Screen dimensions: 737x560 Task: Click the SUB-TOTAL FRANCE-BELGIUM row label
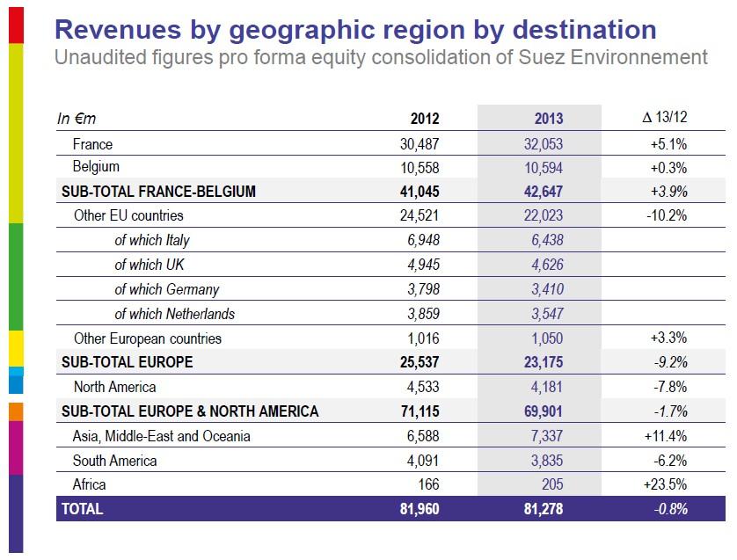pos(158,192)
